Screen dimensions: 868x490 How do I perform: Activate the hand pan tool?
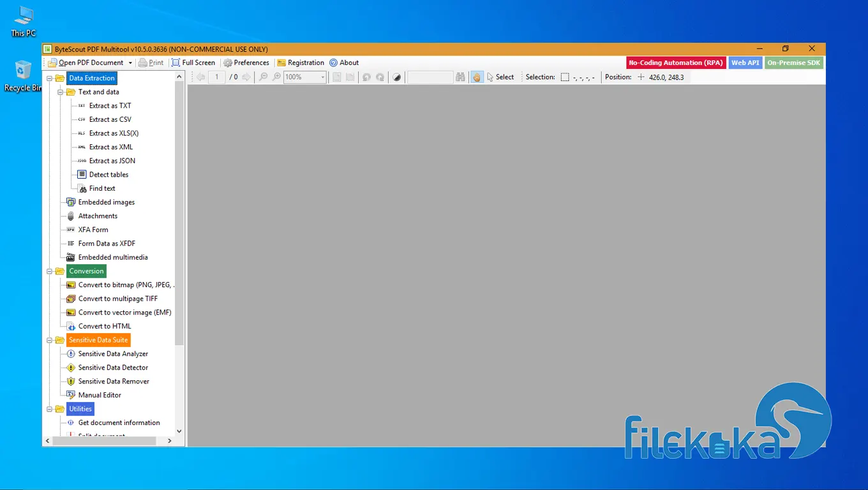477,77
